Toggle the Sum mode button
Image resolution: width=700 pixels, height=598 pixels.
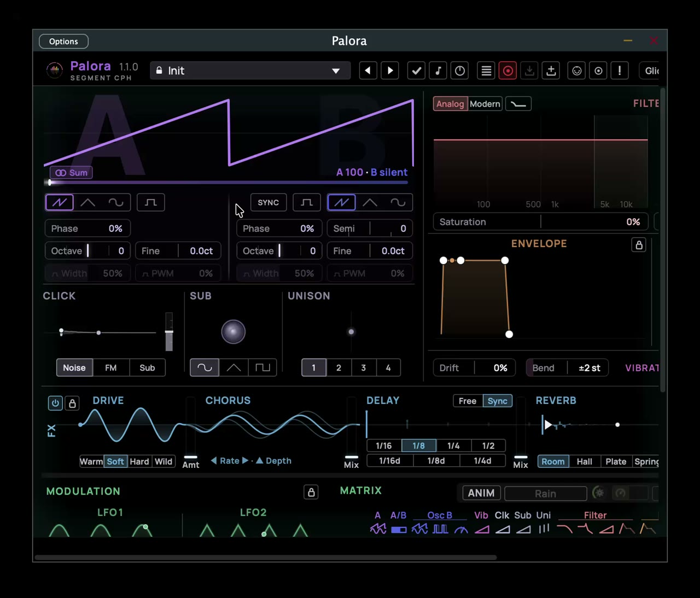click(x=72, y=173)
